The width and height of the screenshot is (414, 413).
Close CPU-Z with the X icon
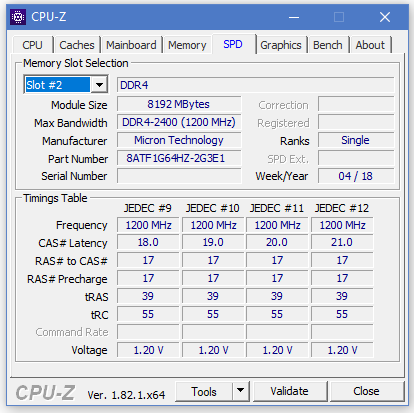coord(385,17)
